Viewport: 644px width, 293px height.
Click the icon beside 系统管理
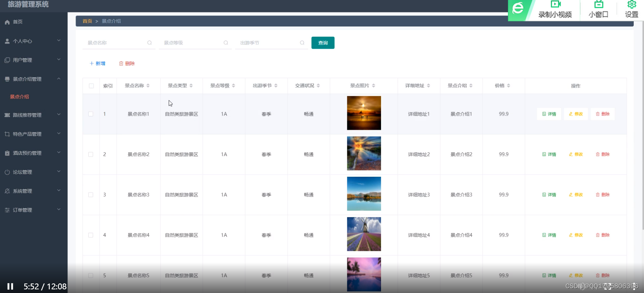pos(7,191)
